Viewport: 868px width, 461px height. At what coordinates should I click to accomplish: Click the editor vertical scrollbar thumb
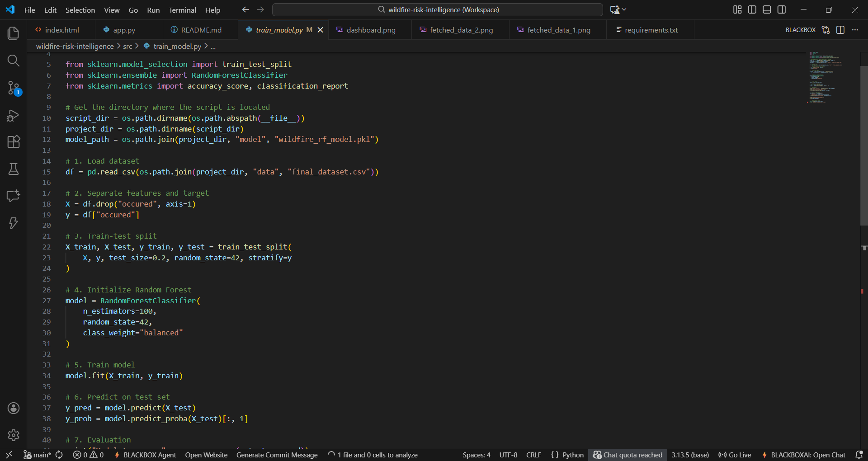coord(863,145)
